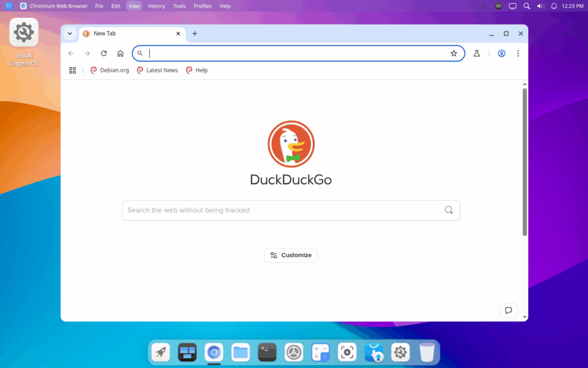The height and width of the screenshot is (368, 588).
Task: Select the New Tab tab
Action: click(126, 33)
